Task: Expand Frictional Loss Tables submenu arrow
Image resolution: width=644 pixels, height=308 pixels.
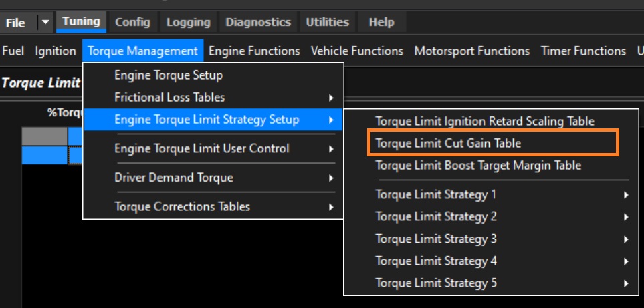Action: pos(331,98)
